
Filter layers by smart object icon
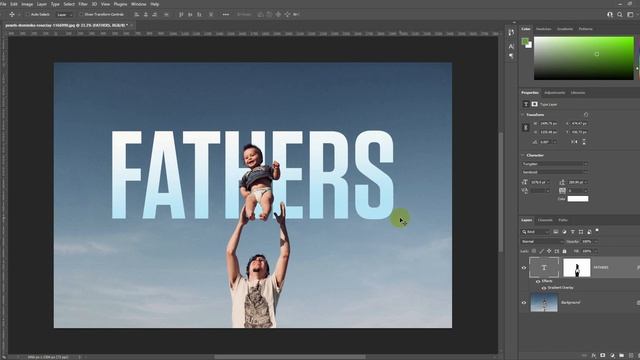point(589,232)
